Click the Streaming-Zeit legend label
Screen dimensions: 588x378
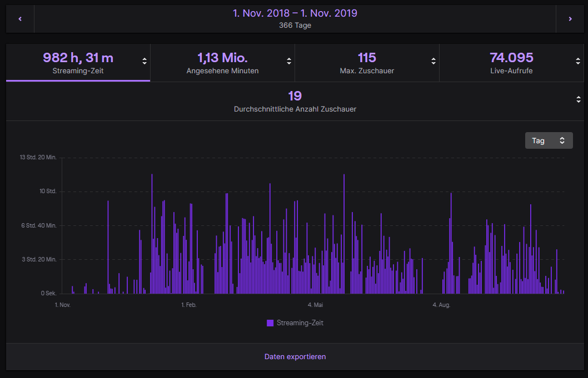click(300, 323)
